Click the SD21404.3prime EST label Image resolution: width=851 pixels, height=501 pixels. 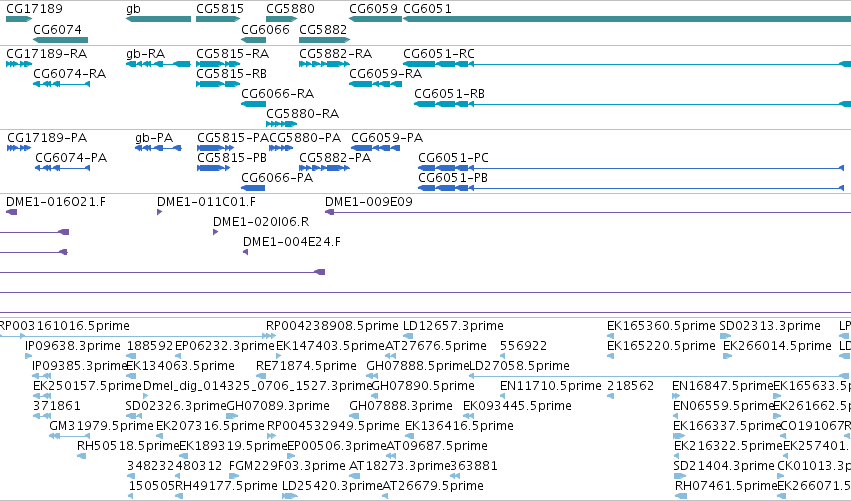point(723,466)
